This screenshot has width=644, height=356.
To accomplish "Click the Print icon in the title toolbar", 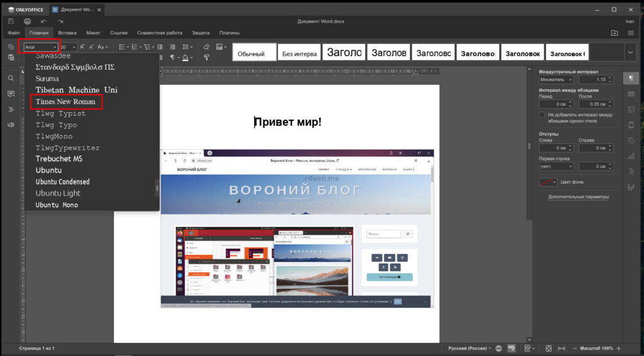I will click(27, 21).
